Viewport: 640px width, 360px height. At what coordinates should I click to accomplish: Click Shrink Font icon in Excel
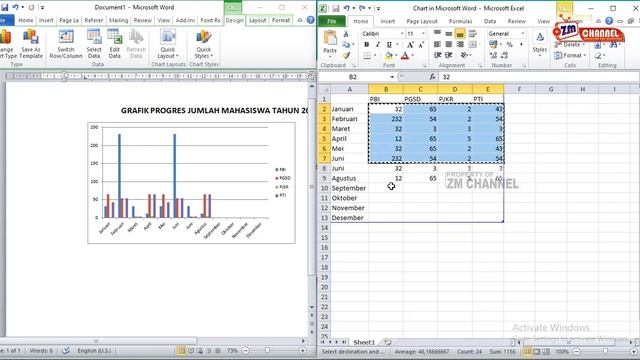pos(421,44)
